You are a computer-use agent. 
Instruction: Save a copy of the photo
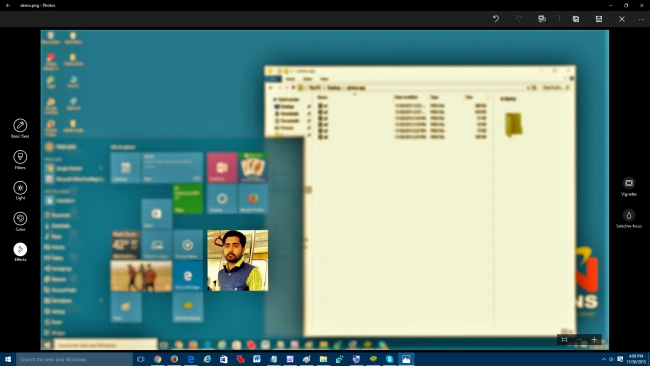point(576,19)
